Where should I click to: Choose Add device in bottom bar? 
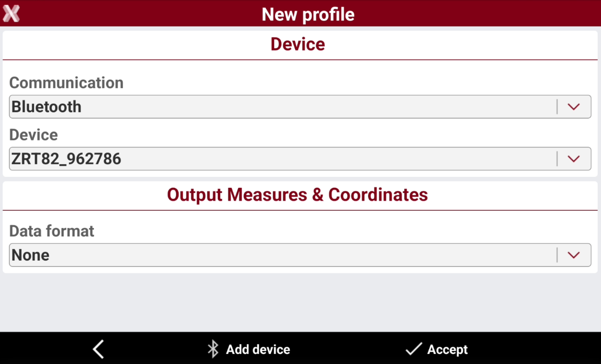click(x=258, y=349)
